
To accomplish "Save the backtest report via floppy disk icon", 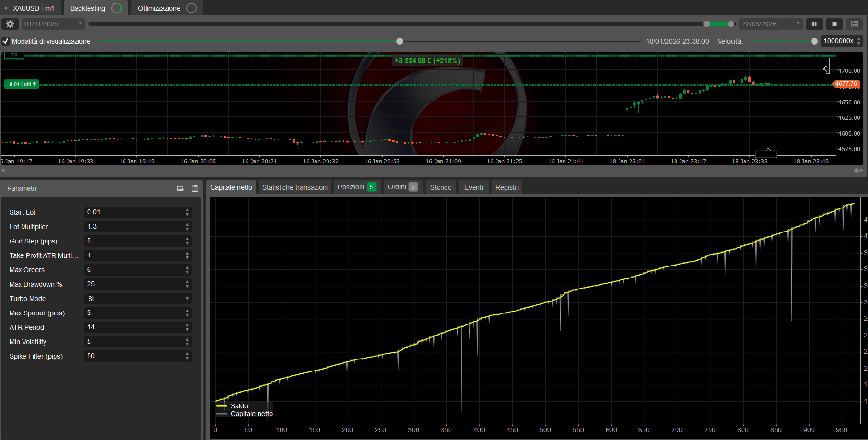I will point(854,23).
